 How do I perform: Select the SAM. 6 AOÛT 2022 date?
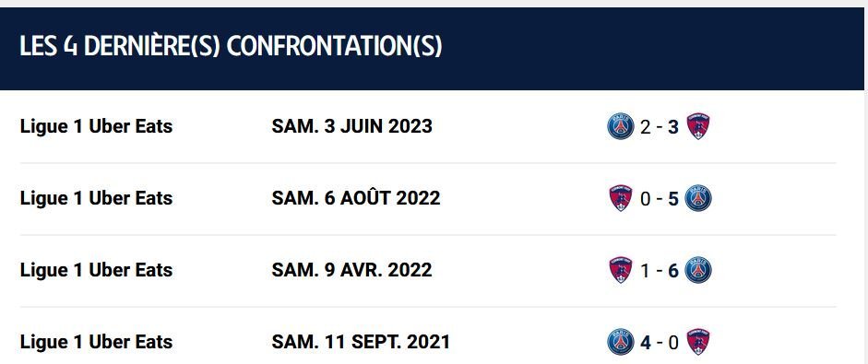click(356, 197)
